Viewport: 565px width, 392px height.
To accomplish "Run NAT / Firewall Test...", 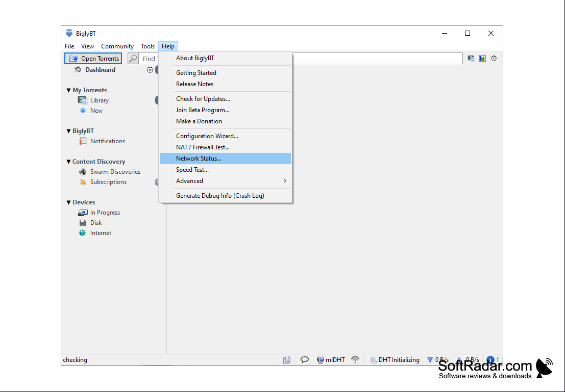I will [225, 147].
